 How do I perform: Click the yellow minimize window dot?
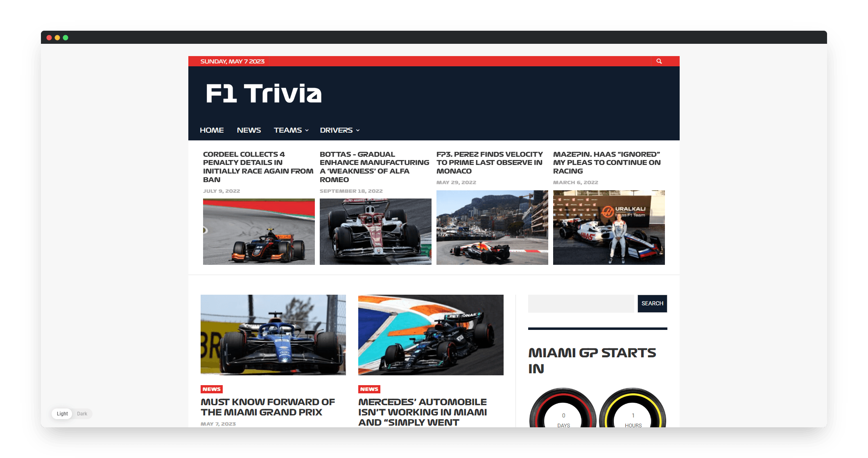(57, 38)
